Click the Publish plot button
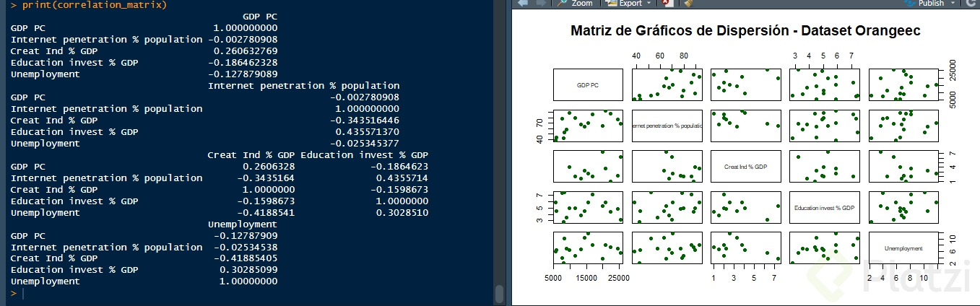Screen dimensions: 980x306 click(x=924, y=3)
